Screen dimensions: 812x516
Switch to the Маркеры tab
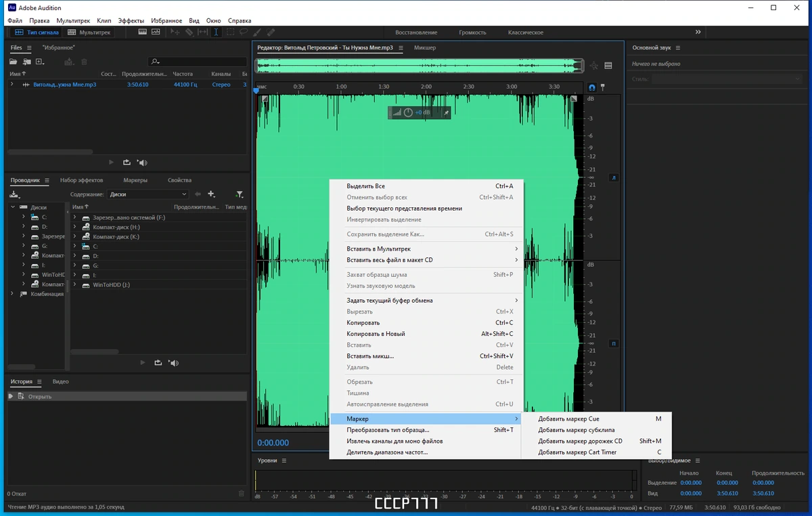click(x=135, y=180)
